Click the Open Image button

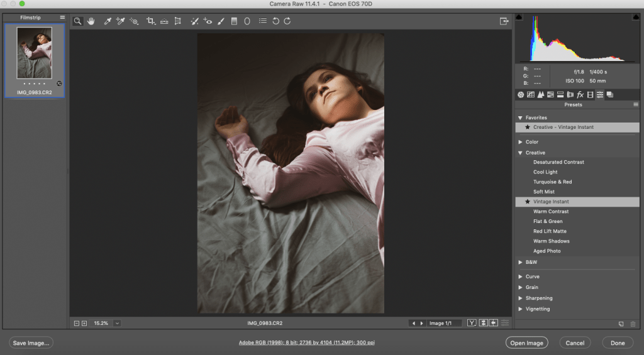point(526,343)
